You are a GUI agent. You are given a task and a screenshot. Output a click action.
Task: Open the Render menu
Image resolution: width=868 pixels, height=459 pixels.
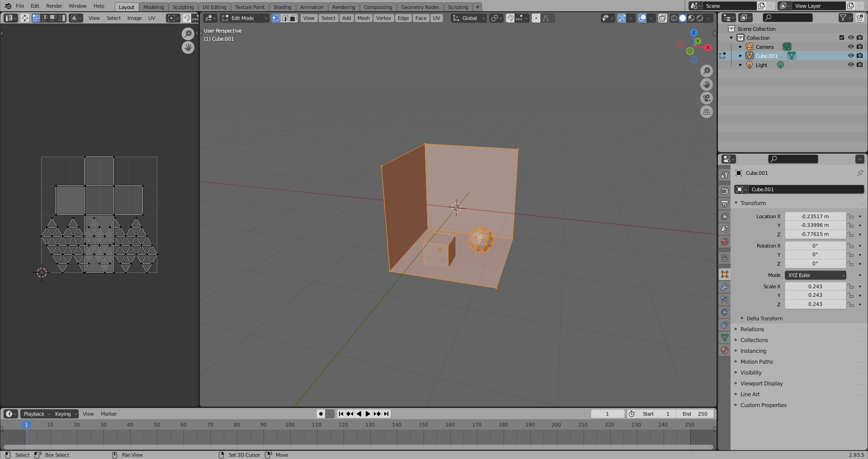pyautogui.click(x=54, y=6)
